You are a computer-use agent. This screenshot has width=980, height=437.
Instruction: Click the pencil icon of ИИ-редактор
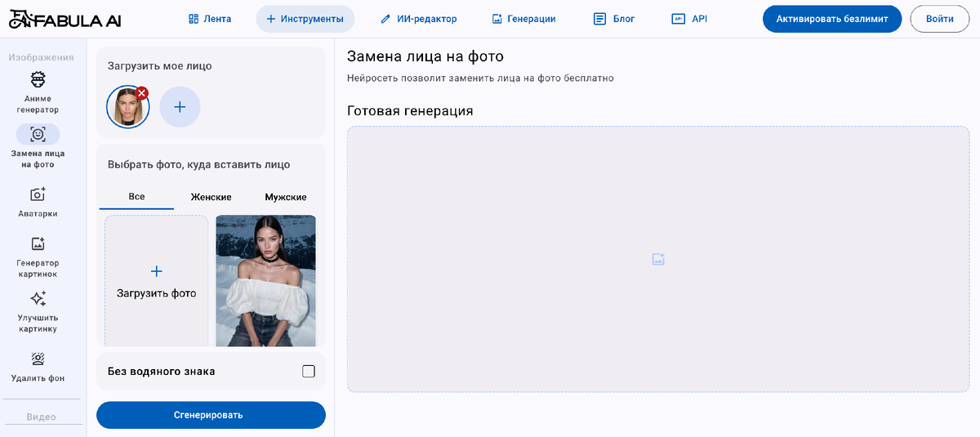click(385, 19)
